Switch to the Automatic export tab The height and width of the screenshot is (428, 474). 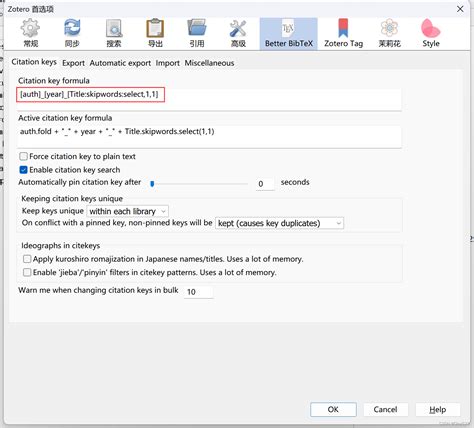click(x=120, y=63)
